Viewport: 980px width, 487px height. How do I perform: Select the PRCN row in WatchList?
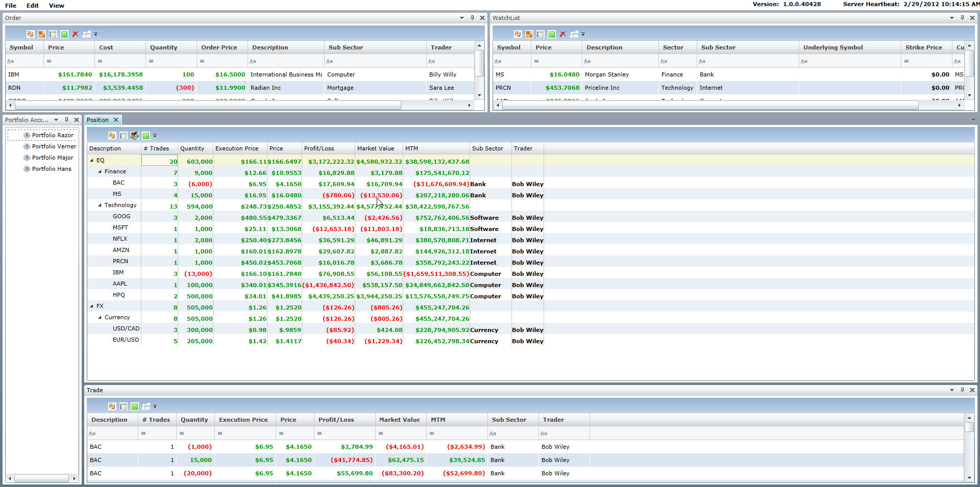click(x=729, y=88)
